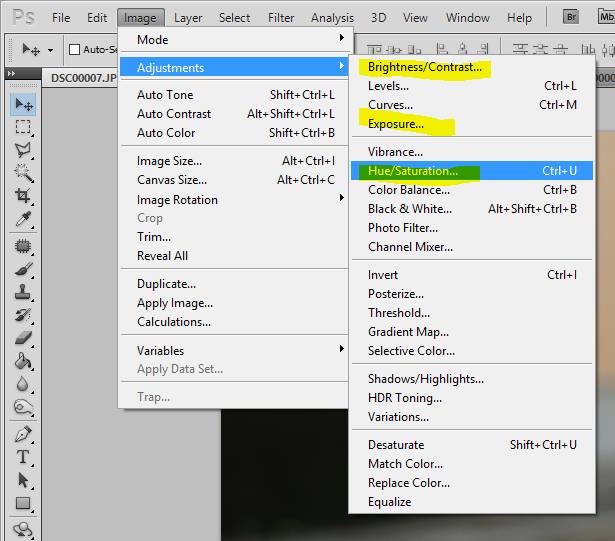Screen dimensions: 615x541
Task: Choose the Eyedropper tool
Action: tap(23, 220)
